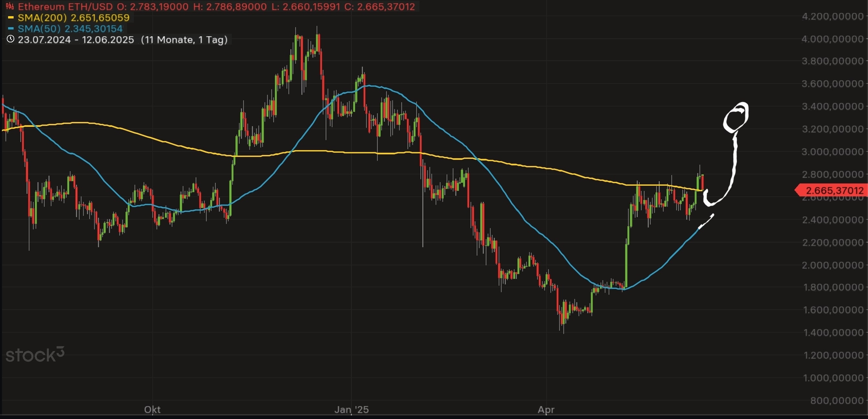Click the 1.000,00000 price axis label
868x419 pixels.
[833, 378]
